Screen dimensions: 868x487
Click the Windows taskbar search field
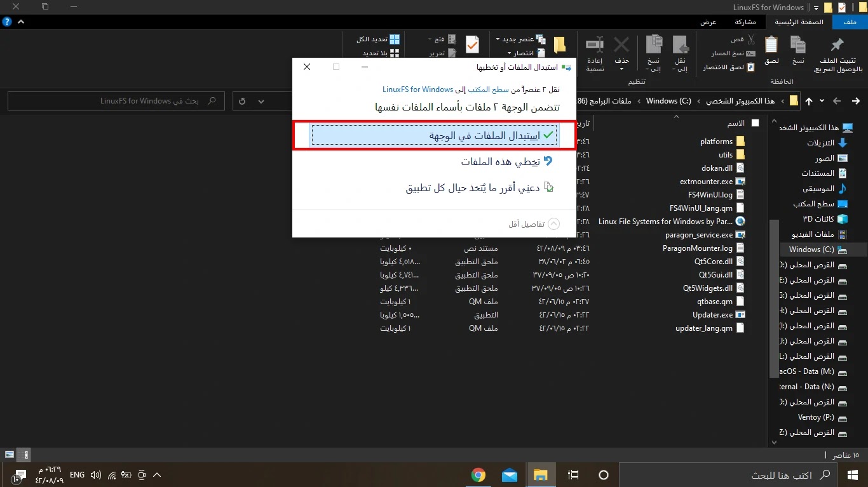(728, 474)
